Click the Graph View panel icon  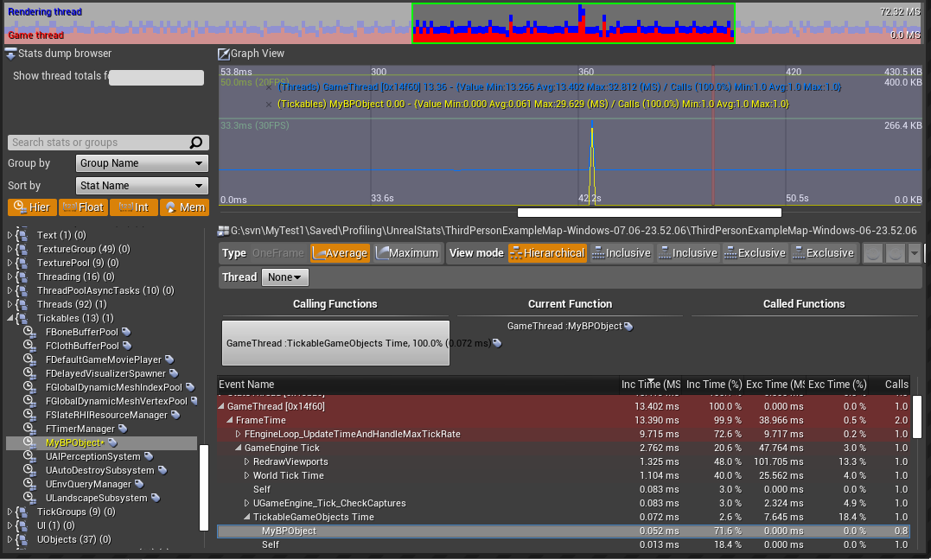pyautogui.click(x=224, y=54)
